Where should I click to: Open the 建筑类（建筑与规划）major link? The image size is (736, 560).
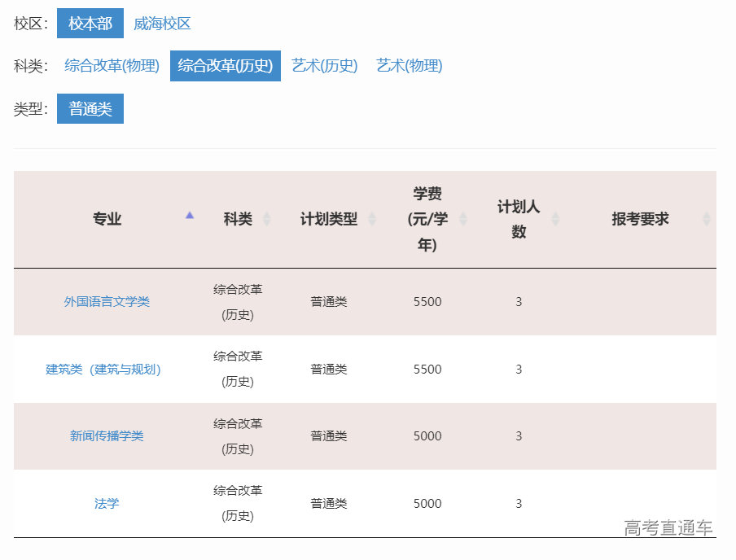click(x=103, y=370)
